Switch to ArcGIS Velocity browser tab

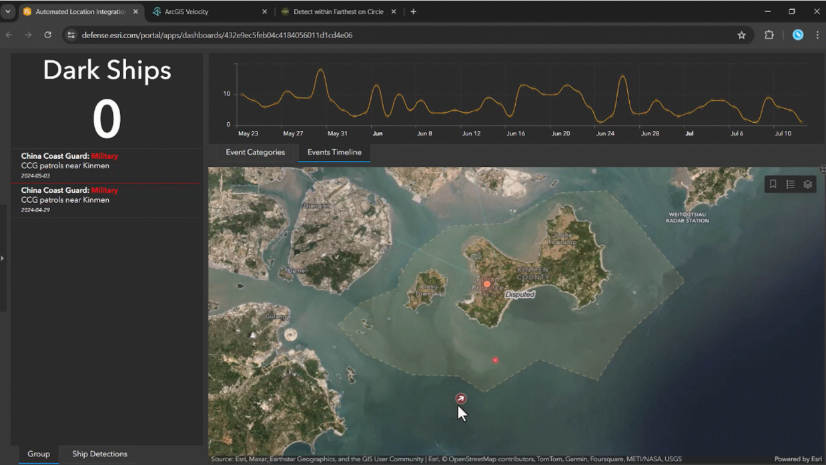tap(188, 12)
